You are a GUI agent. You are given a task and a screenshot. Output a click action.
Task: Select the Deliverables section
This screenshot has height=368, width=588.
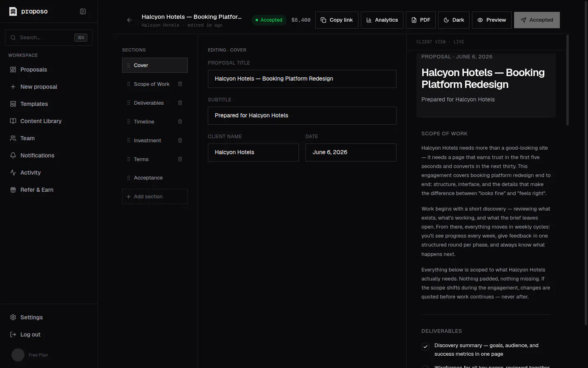149,103
